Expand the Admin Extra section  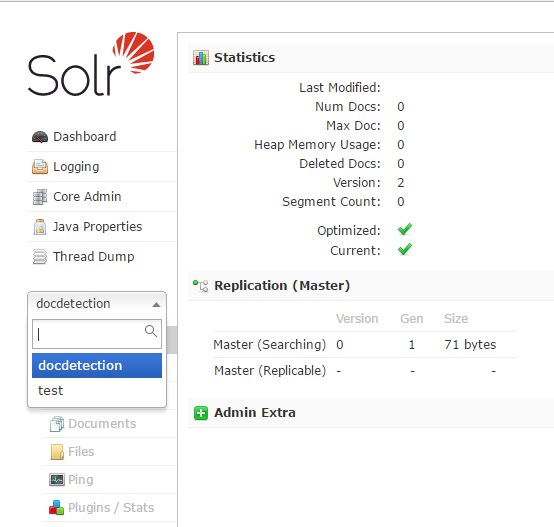255,413
